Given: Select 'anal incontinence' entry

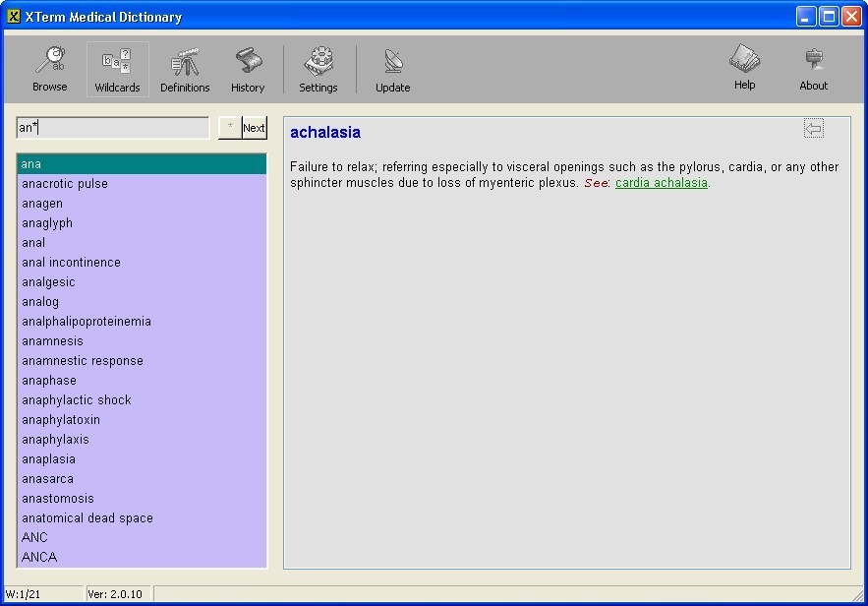Looking at the screenshot, I should tap(142, 263).
